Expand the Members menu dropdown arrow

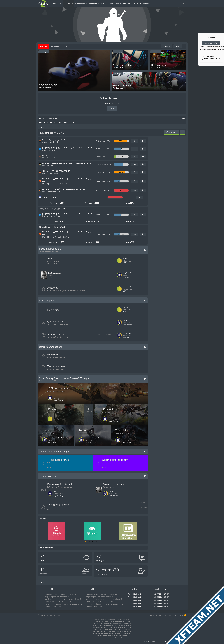tap(99, 4)
